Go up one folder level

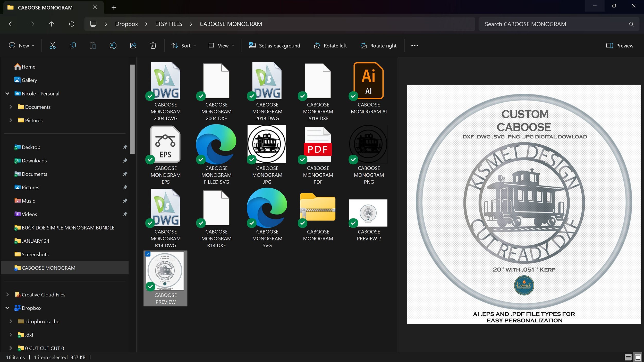pos(52,24)
